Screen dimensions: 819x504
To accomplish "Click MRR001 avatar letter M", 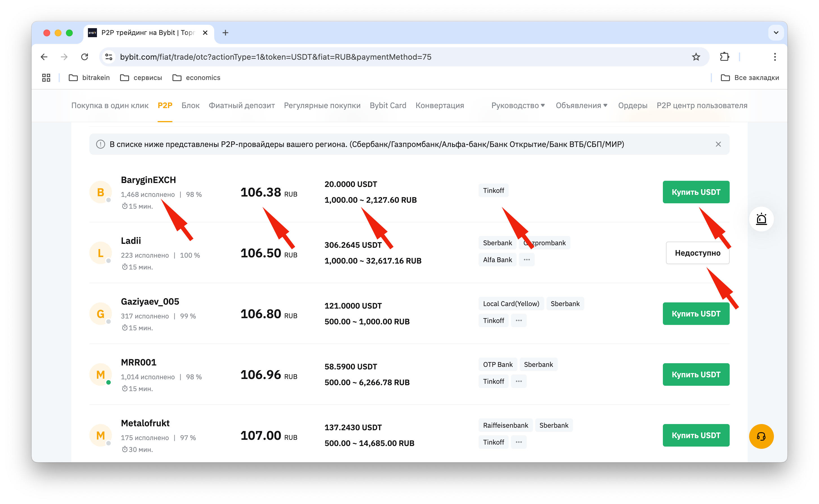I will (100, 375).
